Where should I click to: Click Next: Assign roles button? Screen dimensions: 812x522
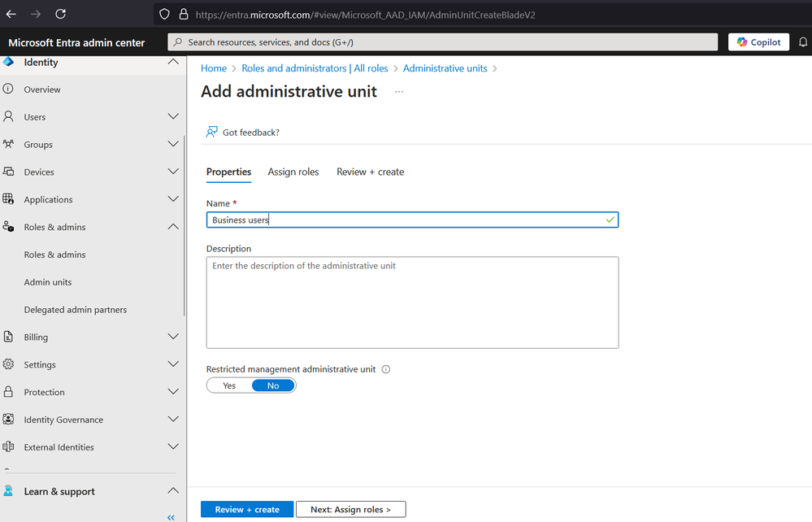point(350,510)
